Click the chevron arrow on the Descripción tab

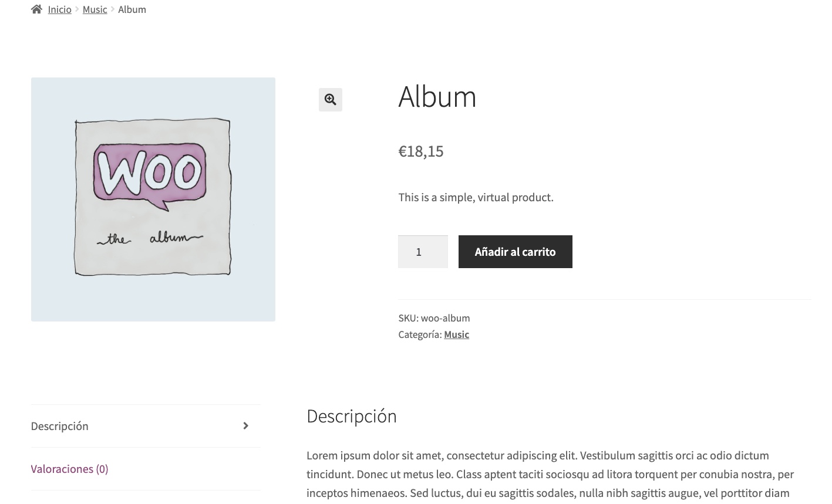click(246, 426)
